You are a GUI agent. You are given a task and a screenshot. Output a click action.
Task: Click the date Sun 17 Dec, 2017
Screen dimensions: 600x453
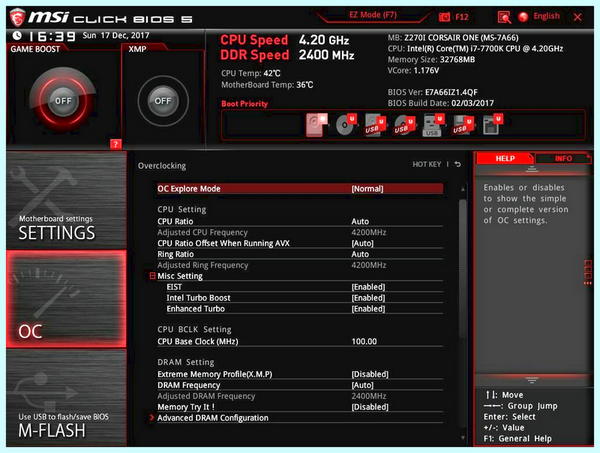pyautogui.click(x=116, y=36)
